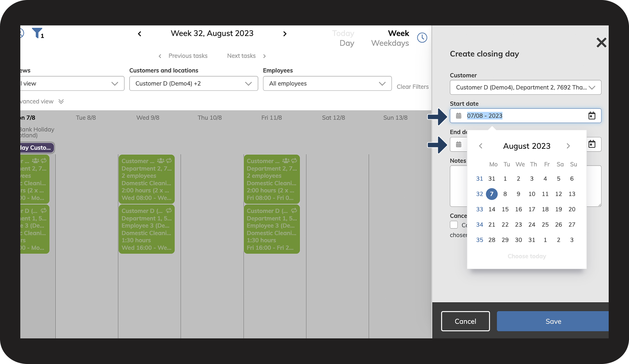Viewport: 629px width, 364px height.
Task: Open End date calendar picker icon
Action: click(x=592, y=144)
